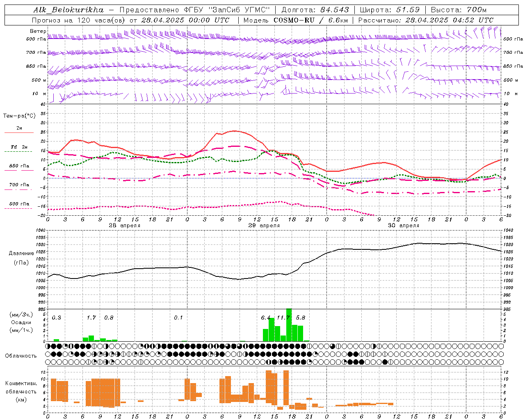Click the 'Прогноз на 120 часа(ов)' forecast text
The image size is (525, 420).
pyautogui.click(x=79, y=20)
